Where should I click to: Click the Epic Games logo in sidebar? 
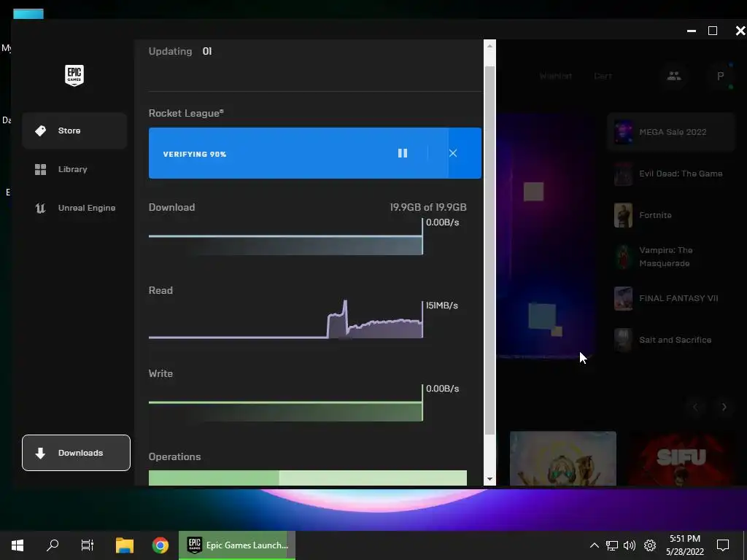(x=74, y=75)
